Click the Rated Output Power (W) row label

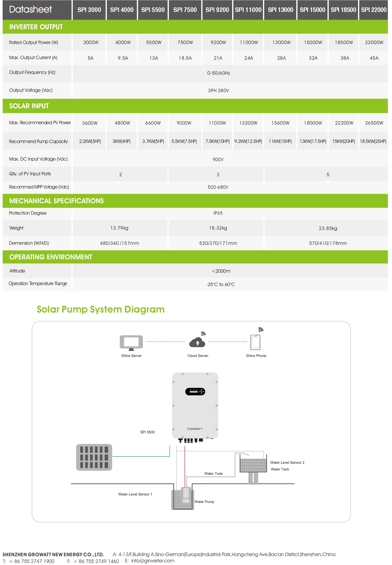33,43
